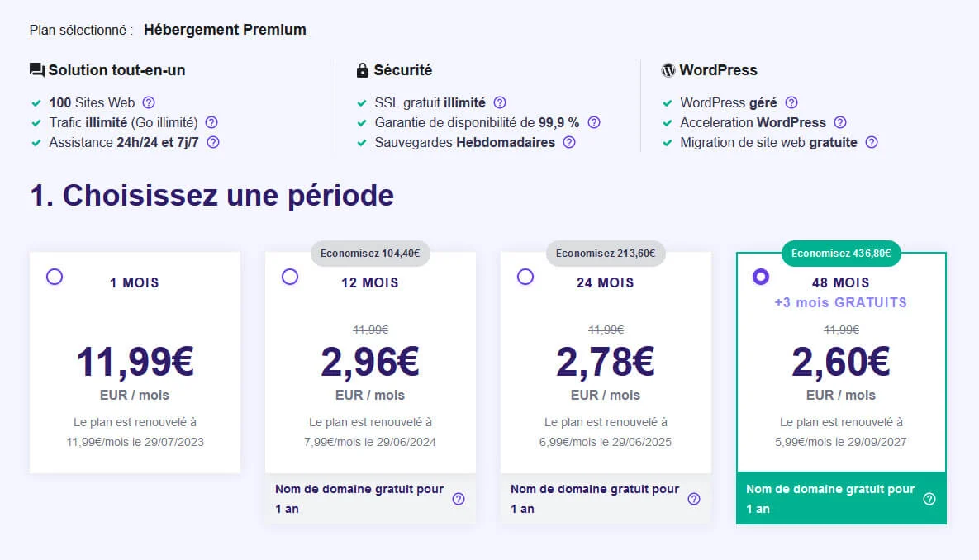Viewport: 979px width, 560px height.
Task: Click help icon for Acceleration WordPress
Action: pos(839,122)
